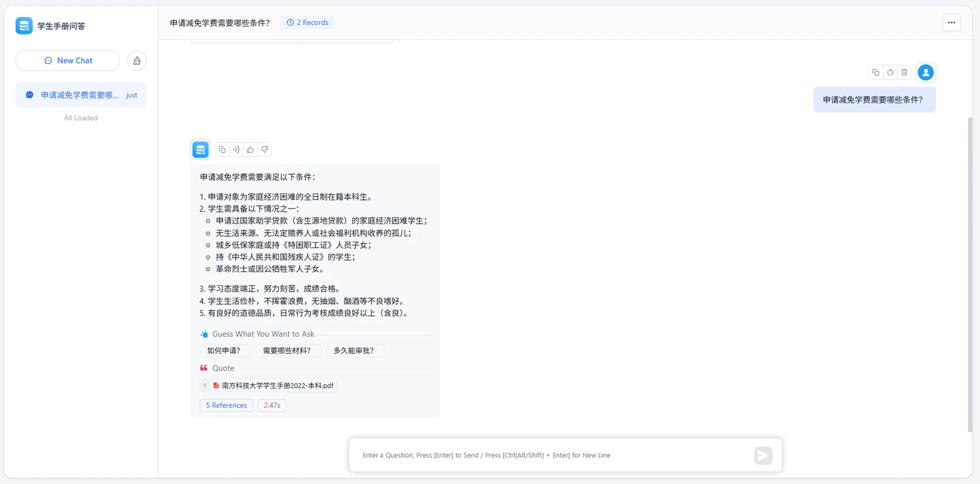Click the bullet 革命烈士或因公牺牲军人子女
The width and height of the screenshot is (980, 484).
pyautogui.click(x=271, y=269)
